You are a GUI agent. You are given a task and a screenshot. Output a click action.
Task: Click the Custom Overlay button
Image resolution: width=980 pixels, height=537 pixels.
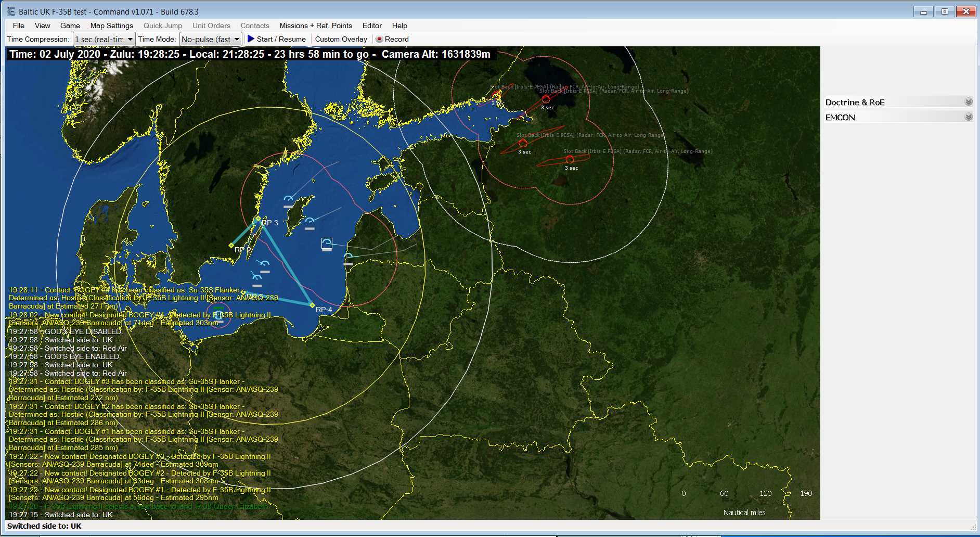(341, 39)
